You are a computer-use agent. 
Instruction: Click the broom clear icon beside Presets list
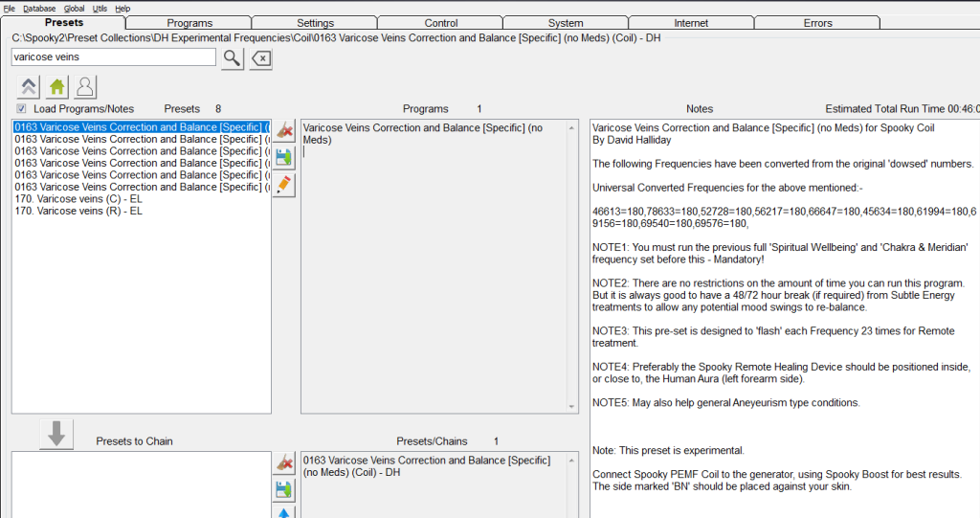284,131
